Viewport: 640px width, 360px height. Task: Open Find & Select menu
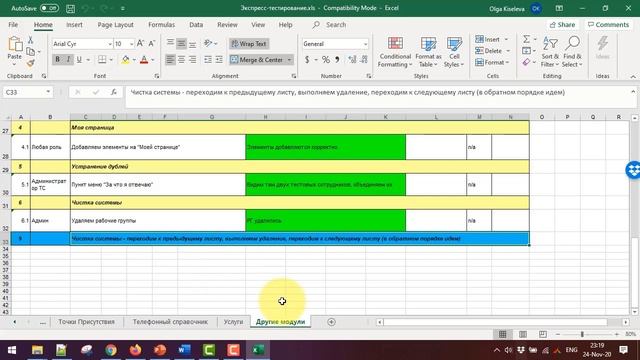pos(572,52)
